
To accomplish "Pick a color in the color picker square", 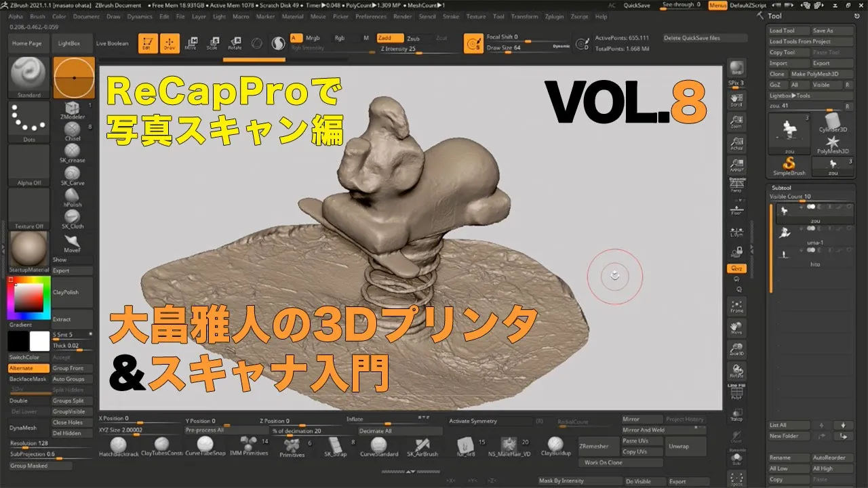I will click(x=28, y=298).
